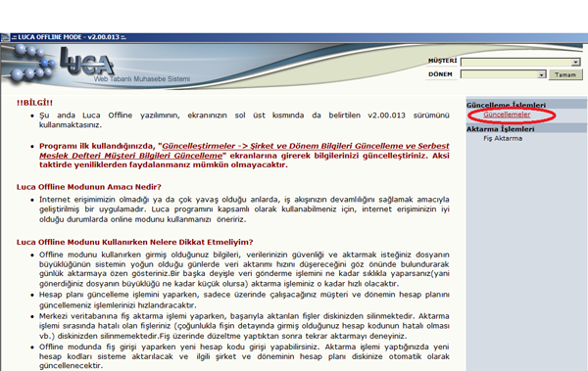Screen dimensions: 588x371
Task: Click the Meslek Defteri Müşteri Bilgileri Güncelleme text
Action: pos(130,156)
